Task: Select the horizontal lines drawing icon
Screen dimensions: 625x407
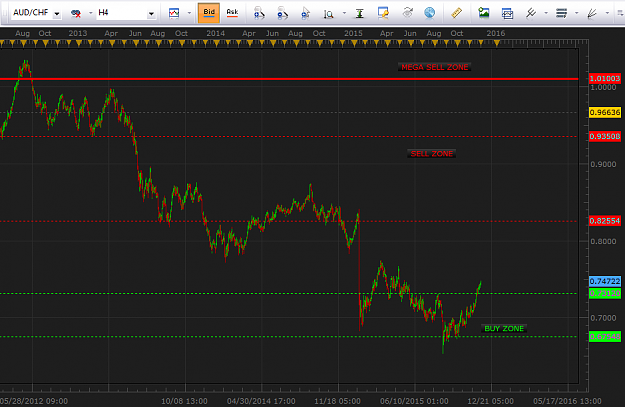Action: [x=562, y=13]
